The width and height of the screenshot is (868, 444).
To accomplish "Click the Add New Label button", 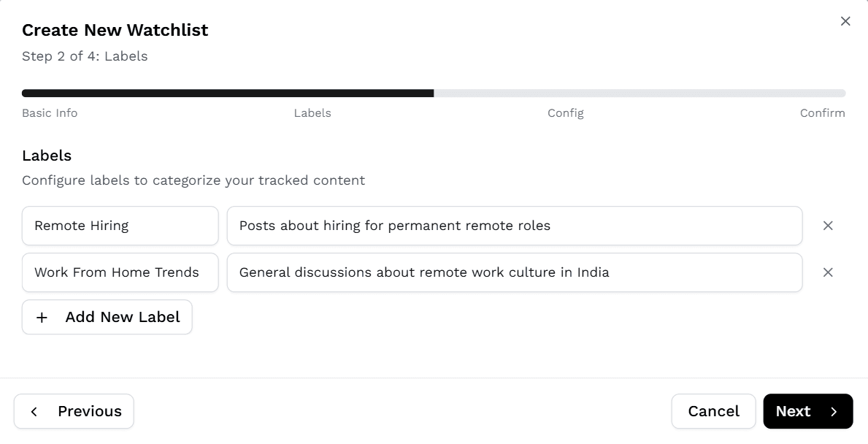I will pos(107,317).
